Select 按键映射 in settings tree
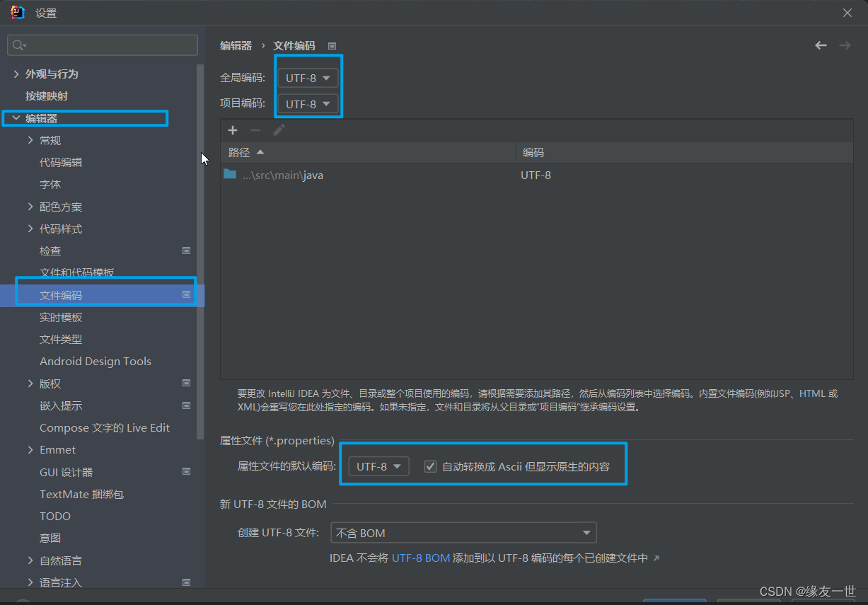This screenshot has height=605, width=868. click(x=47, y=96)
